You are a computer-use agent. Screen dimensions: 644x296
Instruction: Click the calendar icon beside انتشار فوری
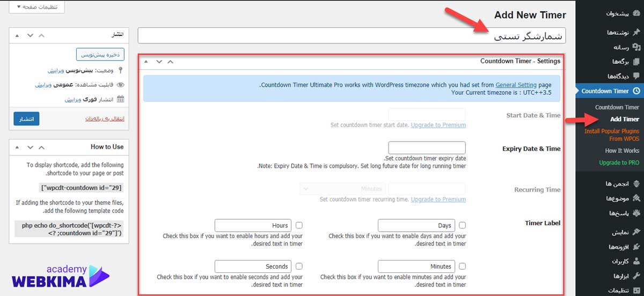[x=121, y=99]
